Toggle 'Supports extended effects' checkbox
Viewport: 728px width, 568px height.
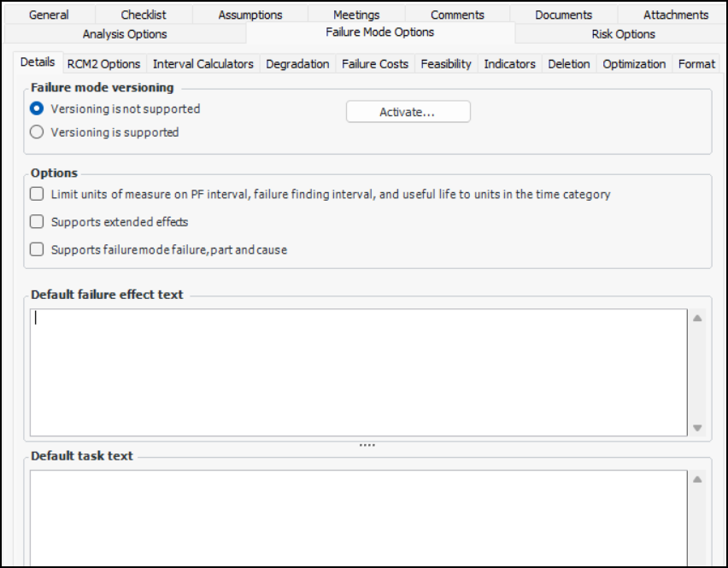[37, 221]
